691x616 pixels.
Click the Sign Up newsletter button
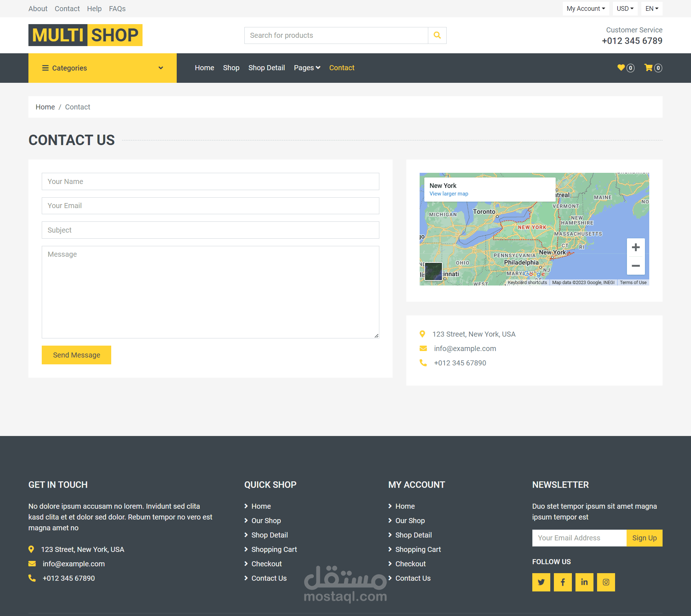644,538
